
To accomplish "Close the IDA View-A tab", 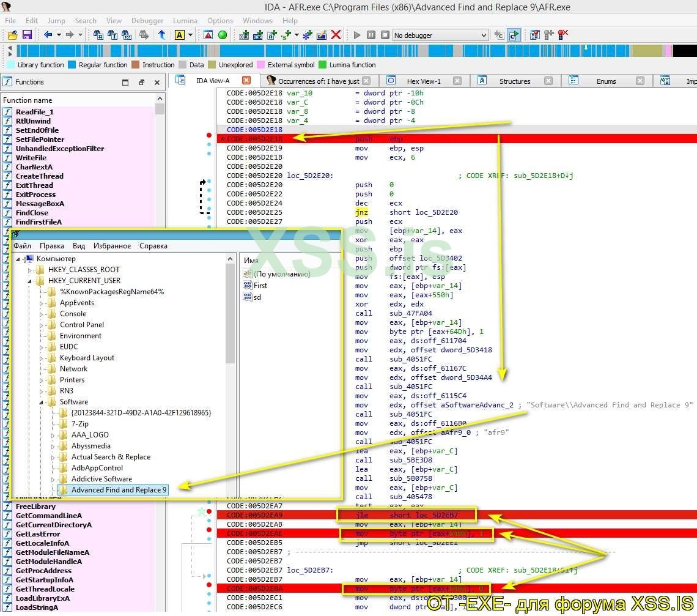I will (246, 80).
